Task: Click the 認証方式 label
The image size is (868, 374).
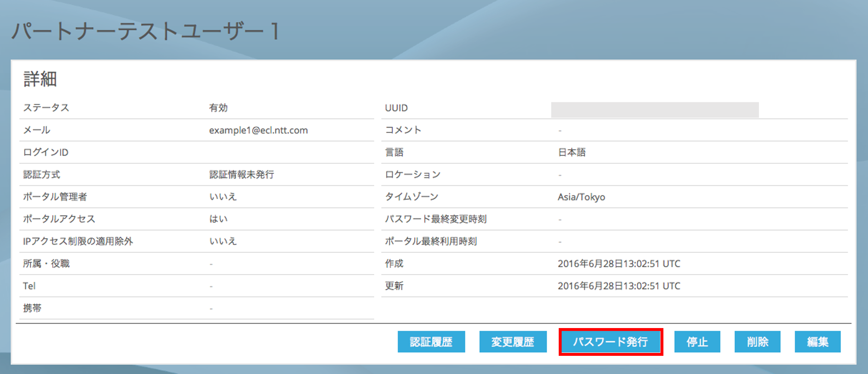Action: (x=42, y=174)
